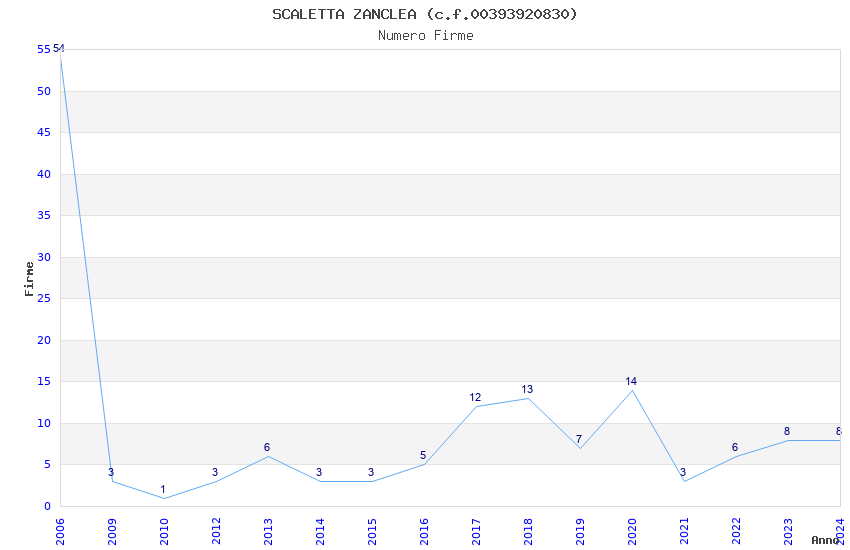The width and height of the screenshot is (850, 550).
Task: Click the year 2018 axis label
Action: (x=528, y=532)
